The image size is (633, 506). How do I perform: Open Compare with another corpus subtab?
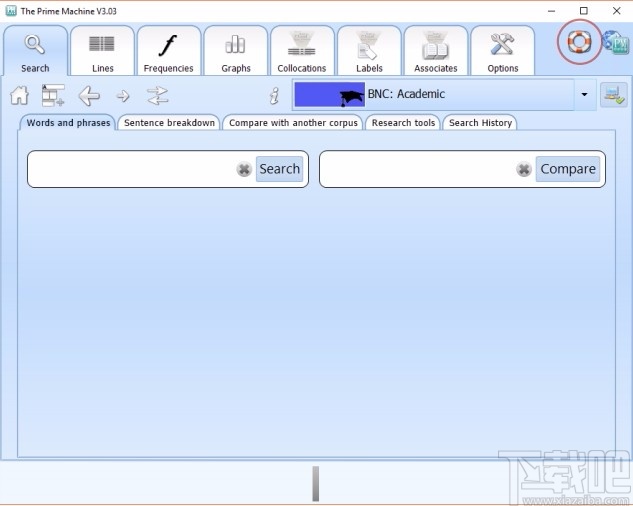click(293, 123)
